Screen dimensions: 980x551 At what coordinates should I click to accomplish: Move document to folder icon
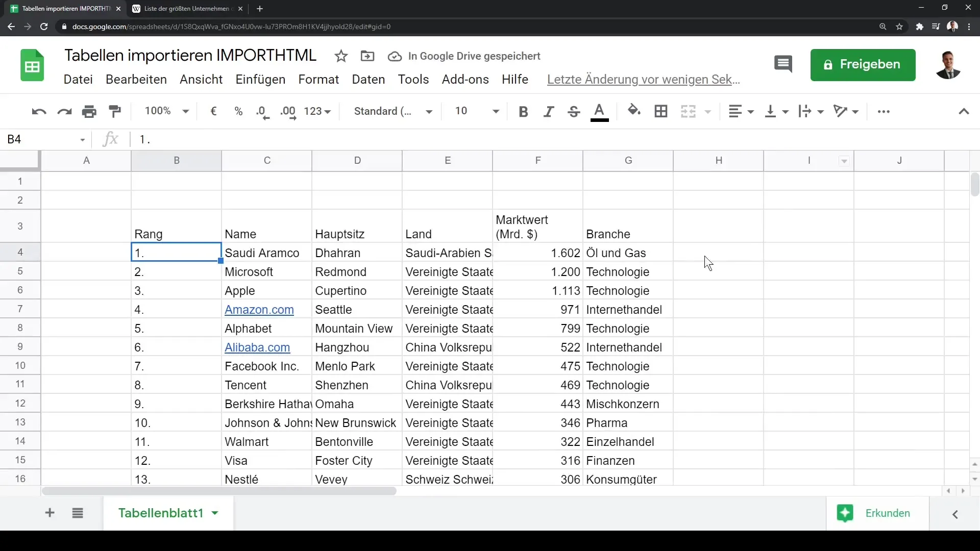367,56
